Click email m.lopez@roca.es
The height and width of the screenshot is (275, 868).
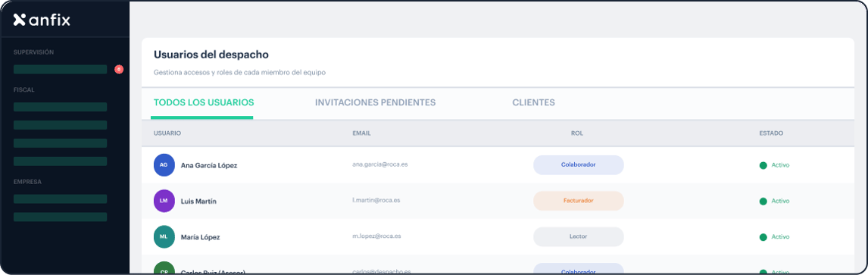tap(376, 236)
